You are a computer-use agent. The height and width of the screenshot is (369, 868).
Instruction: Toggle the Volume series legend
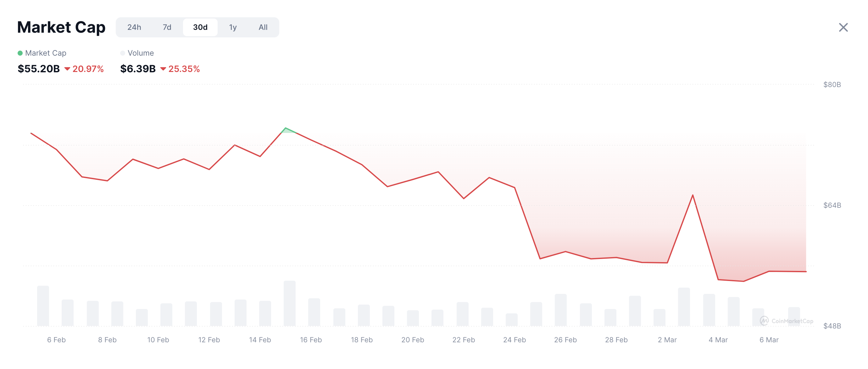137,53
